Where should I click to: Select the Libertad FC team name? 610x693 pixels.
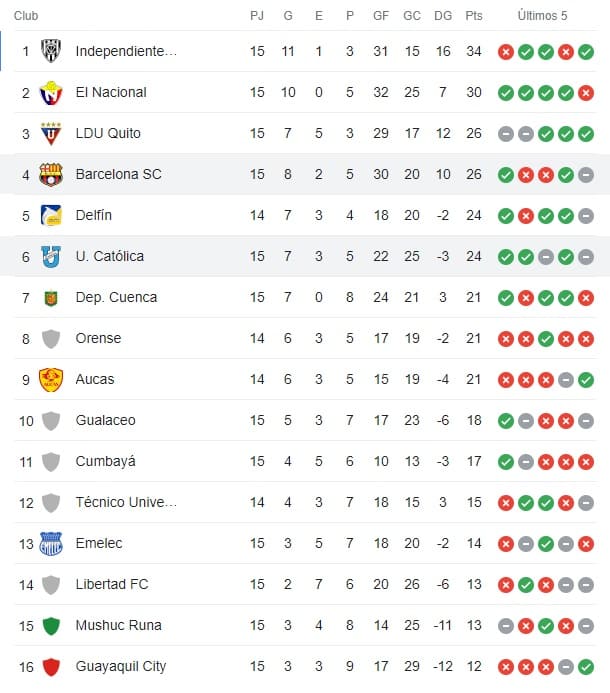coord(111,584)
